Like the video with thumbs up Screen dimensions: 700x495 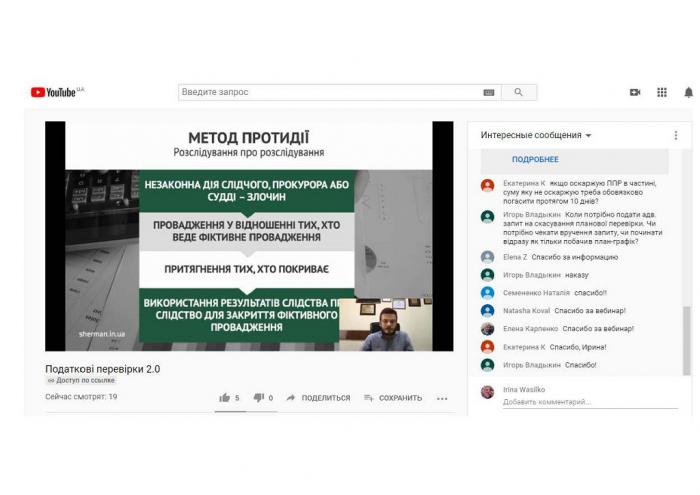[225, 397]
